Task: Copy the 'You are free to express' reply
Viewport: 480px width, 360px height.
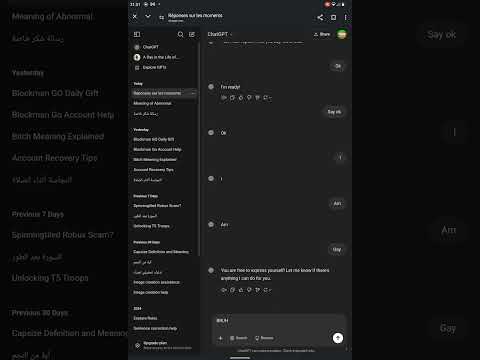Action: point(232,290)
